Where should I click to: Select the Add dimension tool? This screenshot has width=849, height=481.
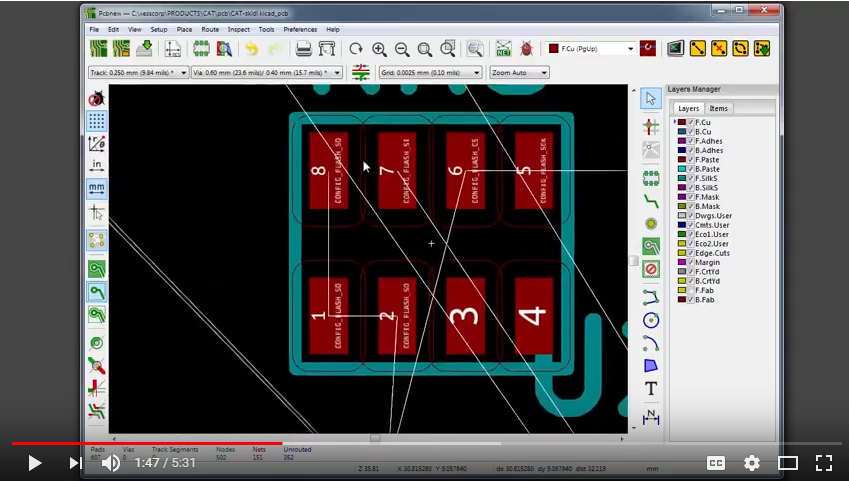coord(651,417)
